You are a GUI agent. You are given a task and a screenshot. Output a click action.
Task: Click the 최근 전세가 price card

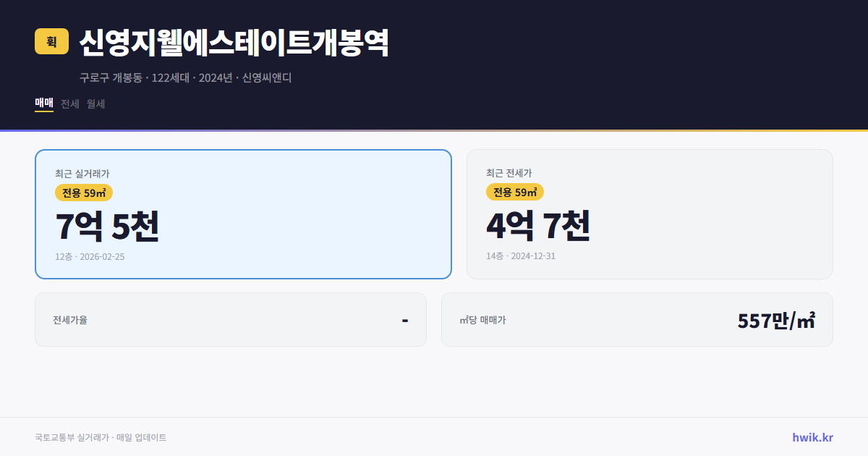pos(650,214)
